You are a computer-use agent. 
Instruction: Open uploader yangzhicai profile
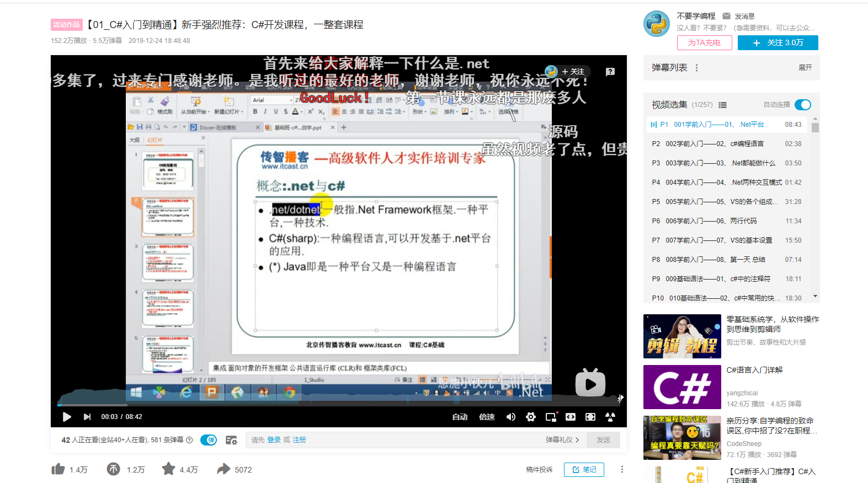tap(742, 393)
